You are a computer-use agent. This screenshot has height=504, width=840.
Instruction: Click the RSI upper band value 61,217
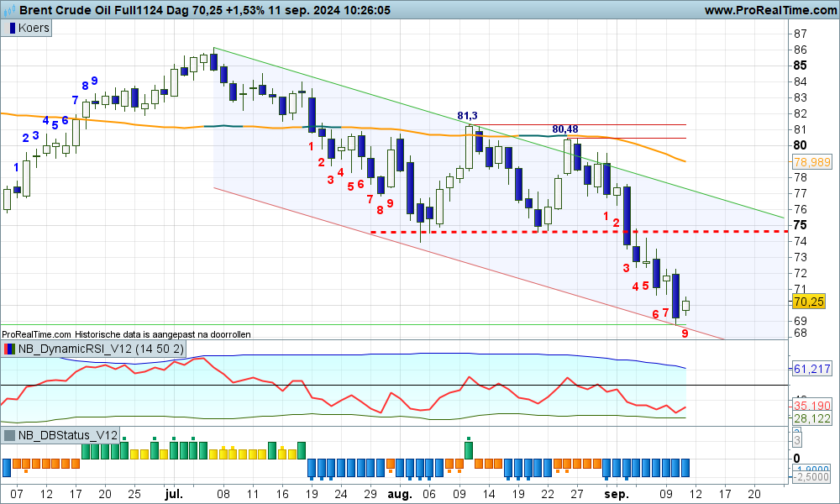(x=811, y=369)
